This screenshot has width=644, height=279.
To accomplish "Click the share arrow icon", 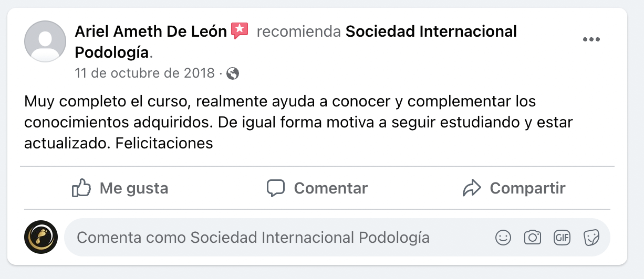I will (x=472, y=188).
